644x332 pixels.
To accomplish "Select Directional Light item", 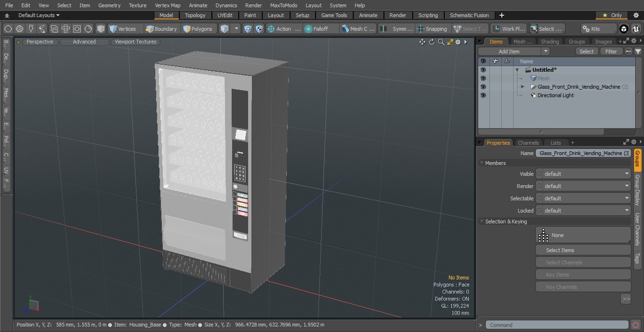I will (x=555, y=95).
